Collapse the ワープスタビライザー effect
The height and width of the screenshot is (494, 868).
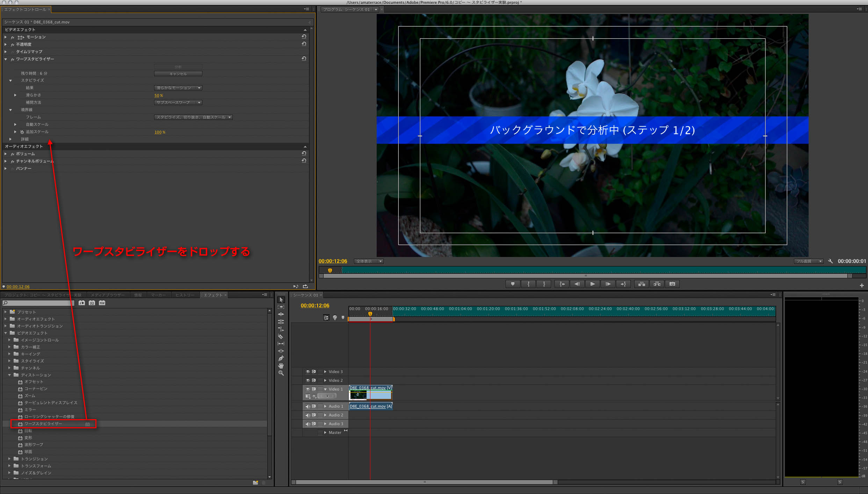(x=6, y=59)
